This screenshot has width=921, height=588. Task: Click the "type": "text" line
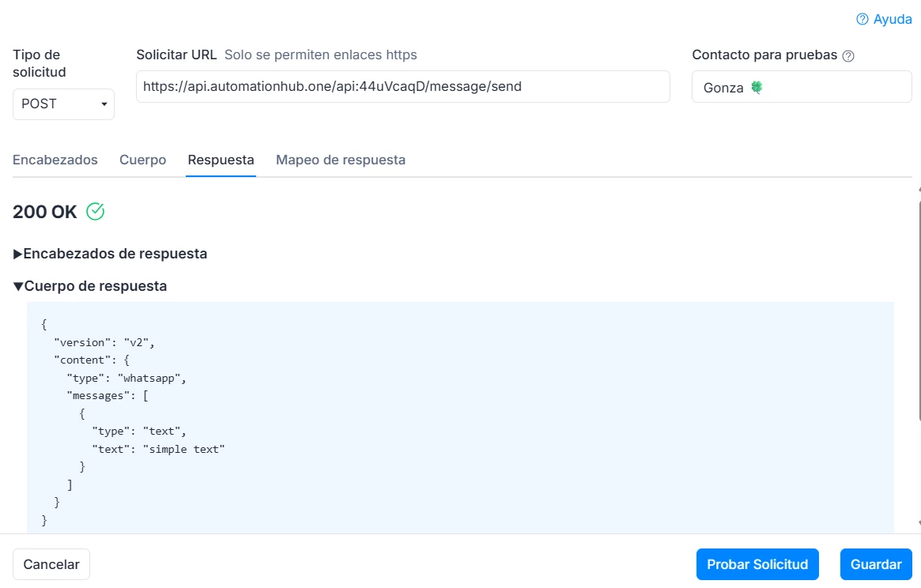pyautogui.click(x=138, y=432)
